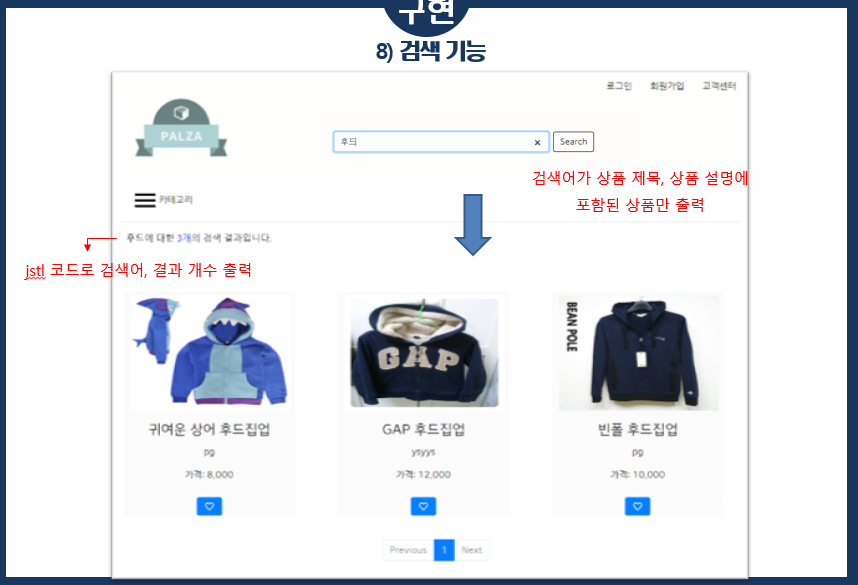The width and height of the screenshot is (858, 585).
Task: Open the hamburger category menu icon
Action: pos(145,200)
